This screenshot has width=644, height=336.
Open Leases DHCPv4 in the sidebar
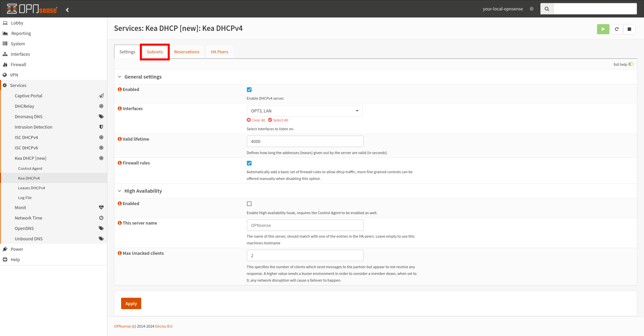click(54, 188)
